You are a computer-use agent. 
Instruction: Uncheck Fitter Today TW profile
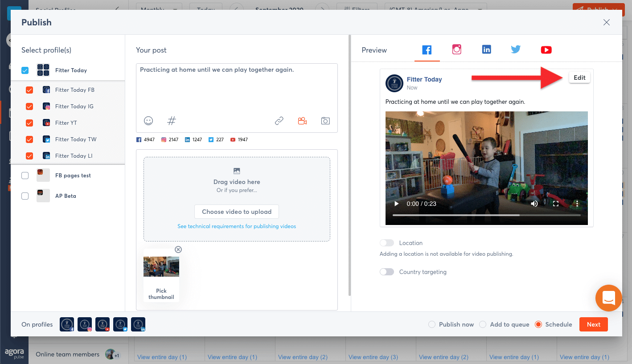(29, 139)
